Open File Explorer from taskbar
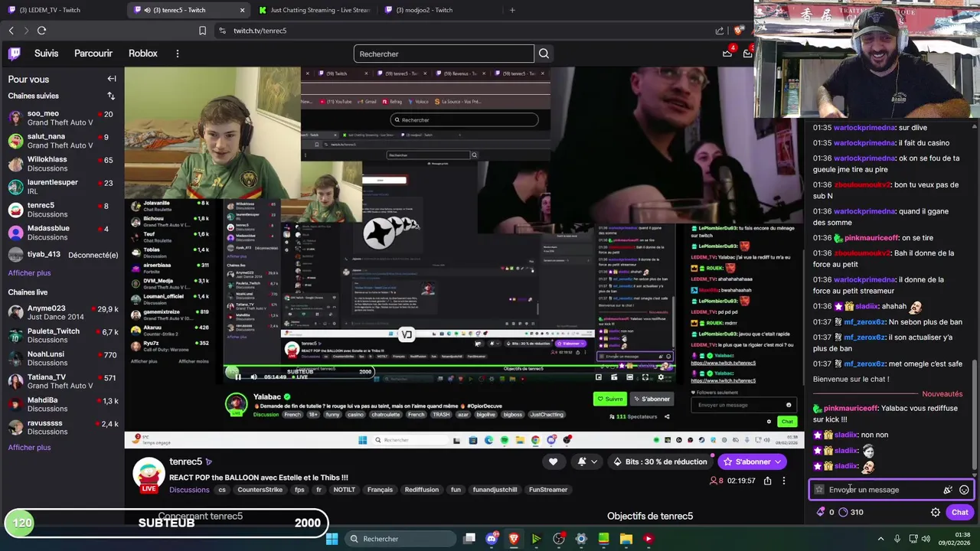The height and width of the screenshot is (551, 980). click(626, 539)
